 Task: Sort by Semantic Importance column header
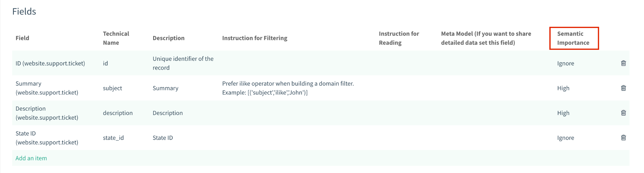[573, 38]
